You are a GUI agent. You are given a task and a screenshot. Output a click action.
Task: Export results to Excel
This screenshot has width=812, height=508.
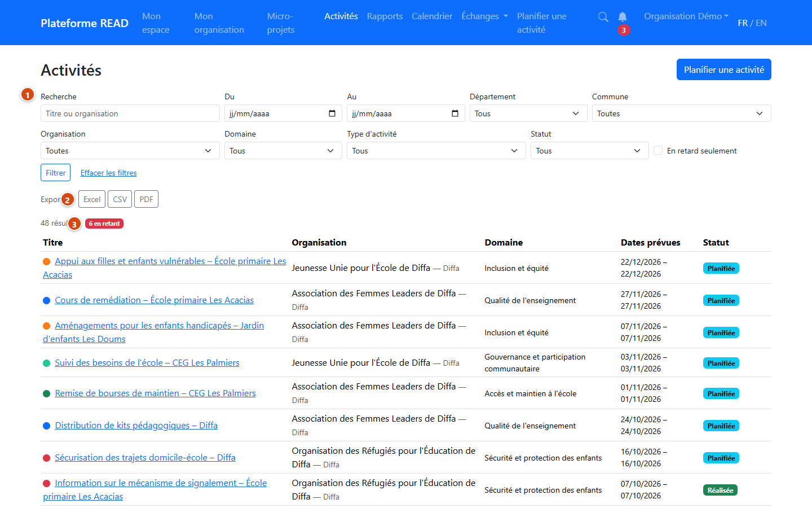pyautogui.click(x=92, y=199)
